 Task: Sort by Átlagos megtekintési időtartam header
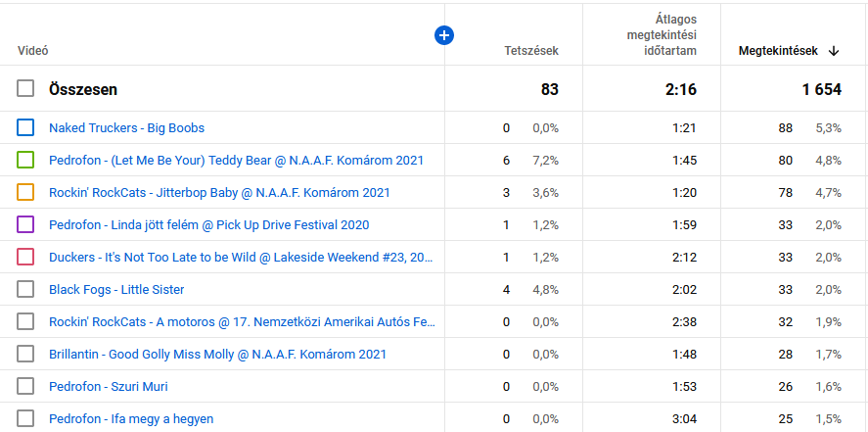coord(662,35)
